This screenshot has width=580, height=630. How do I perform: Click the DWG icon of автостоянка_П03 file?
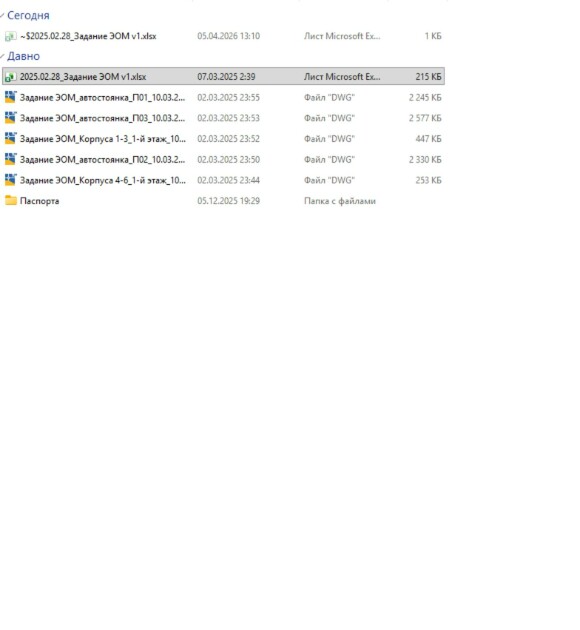point(10,118)
